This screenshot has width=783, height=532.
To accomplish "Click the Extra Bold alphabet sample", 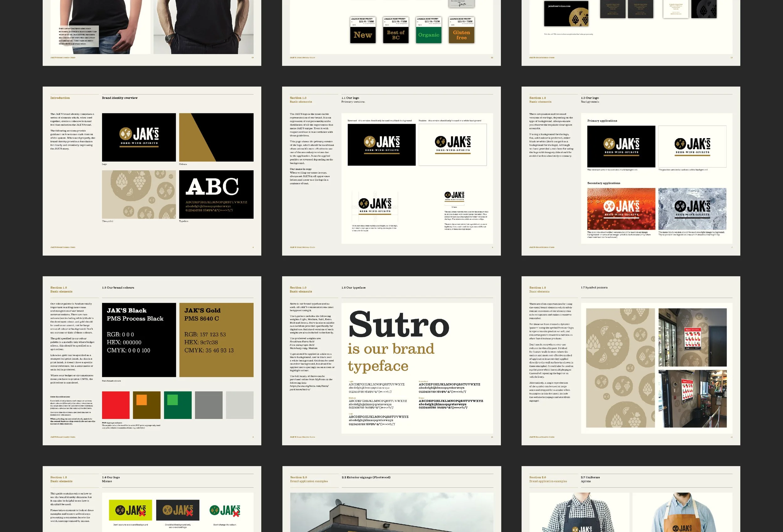I will click(449, 388).
